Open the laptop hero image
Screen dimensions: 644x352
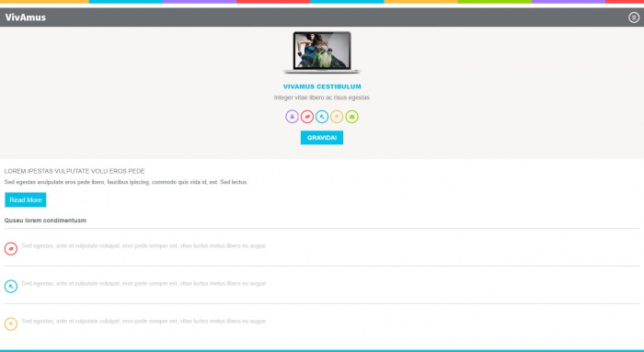coord(322,52)
